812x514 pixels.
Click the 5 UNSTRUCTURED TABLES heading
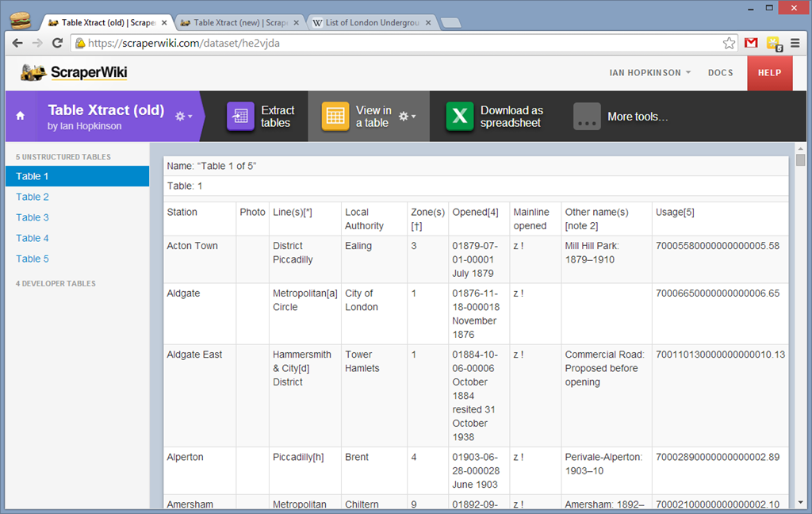point(63,156)
